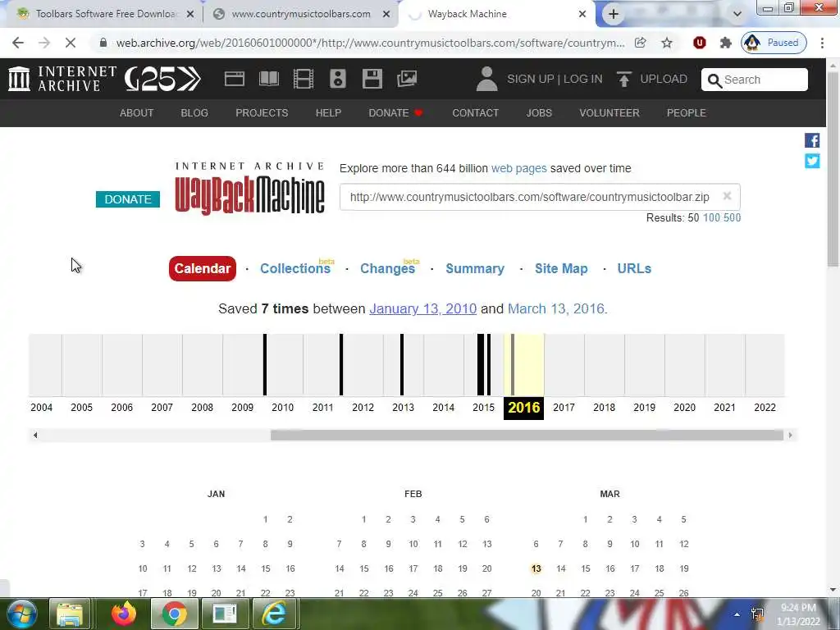Click HELP in navigation bar
Screen dimensions: 840x630
pos(328,113)
